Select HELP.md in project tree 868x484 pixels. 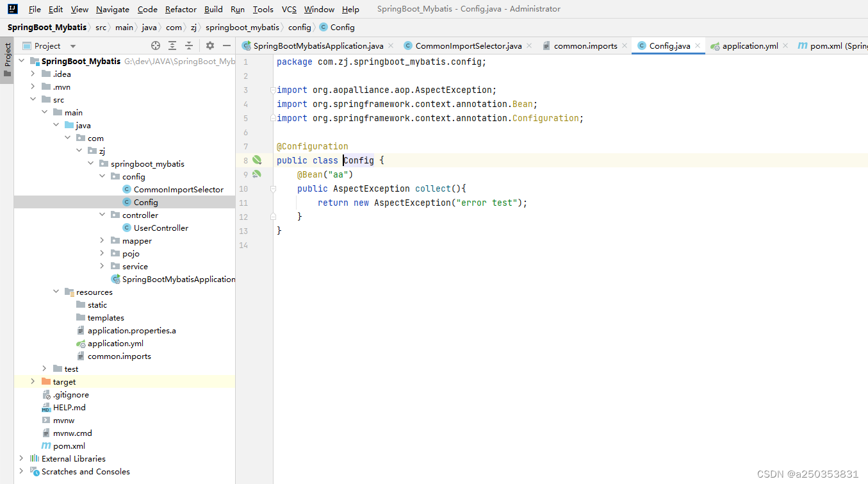point(69,407)
